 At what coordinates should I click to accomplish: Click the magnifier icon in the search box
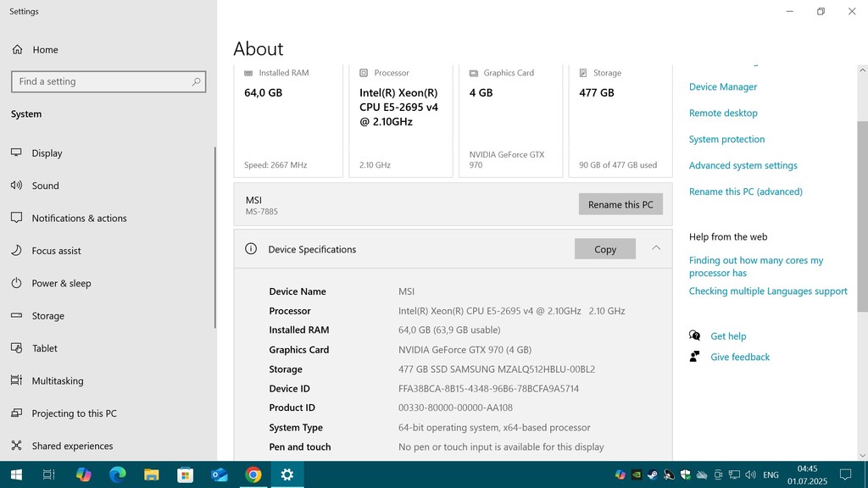[x=196, y=82]
